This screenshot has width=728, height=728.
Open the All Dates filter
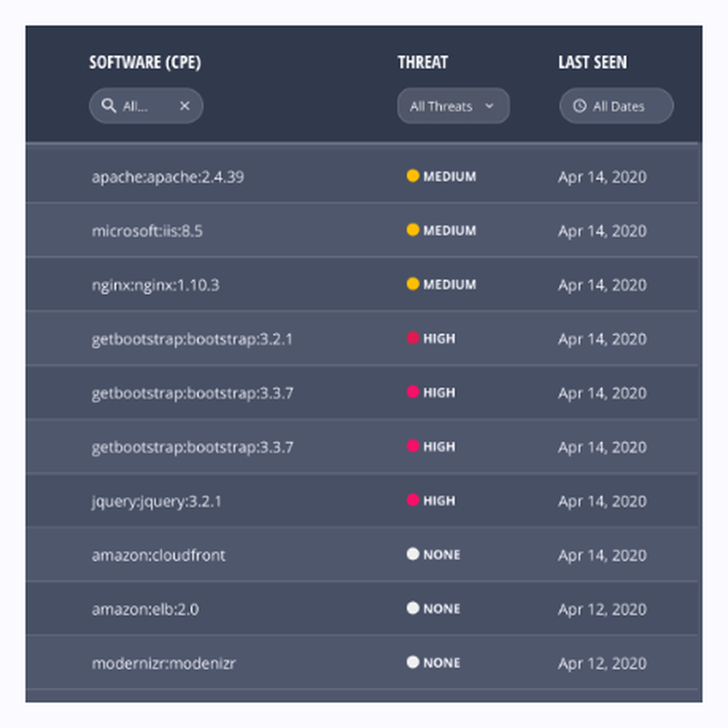pyautogui.click(x=617, y=106)
